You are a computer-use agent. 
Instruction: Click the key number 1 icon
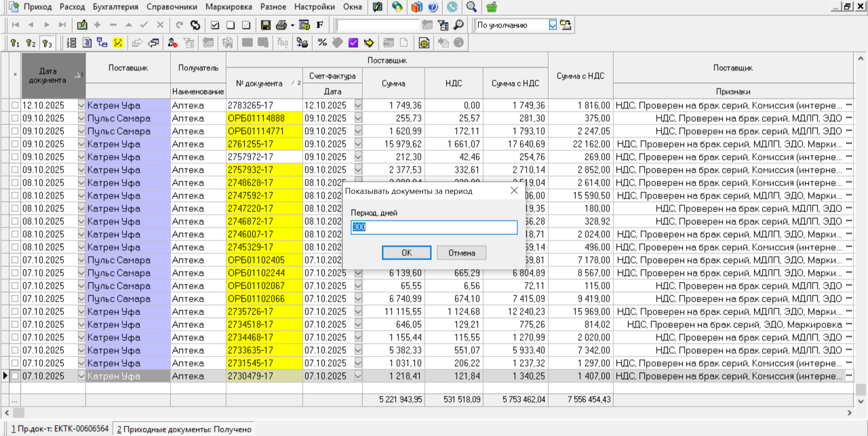[x=15, y=43]
